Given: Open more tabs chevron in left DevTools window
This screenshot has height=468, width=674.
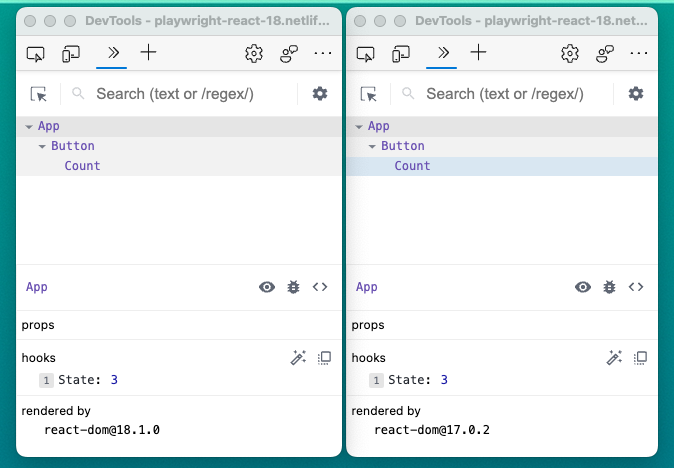Looking at the screenshot, I should [113, 53].
